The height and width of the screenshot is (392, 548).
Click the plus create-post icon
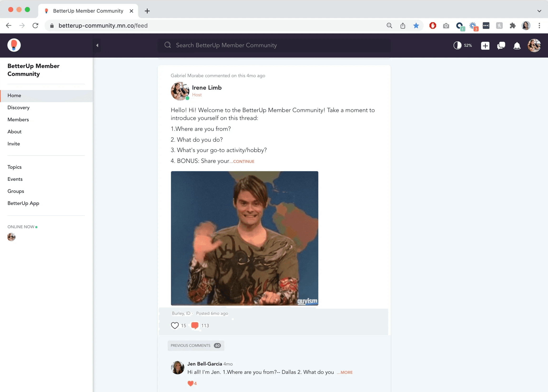point(485,46)
